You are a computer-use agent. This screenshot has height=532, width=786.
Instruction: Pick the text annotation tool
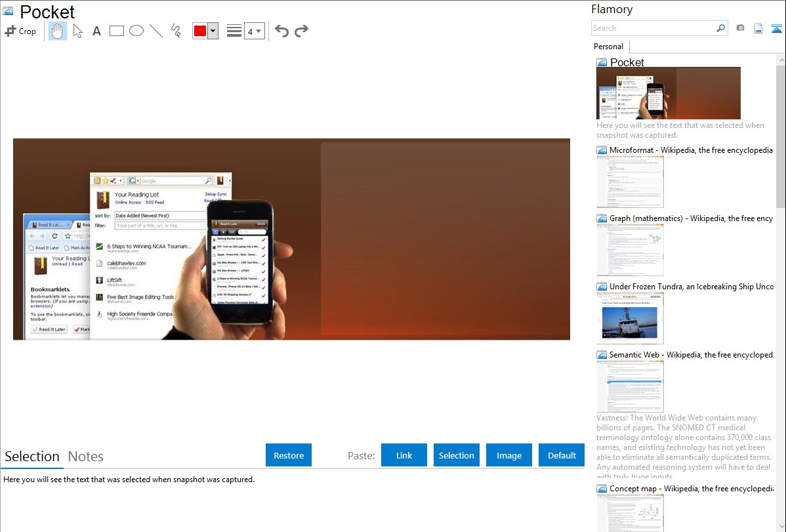96,31
